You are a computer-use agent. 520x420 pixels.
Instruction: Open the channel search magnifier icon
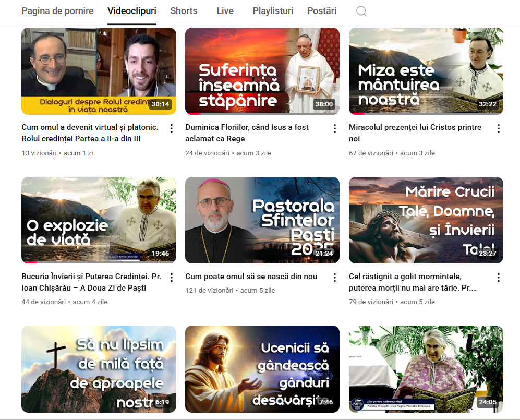(x=361, y=11)
